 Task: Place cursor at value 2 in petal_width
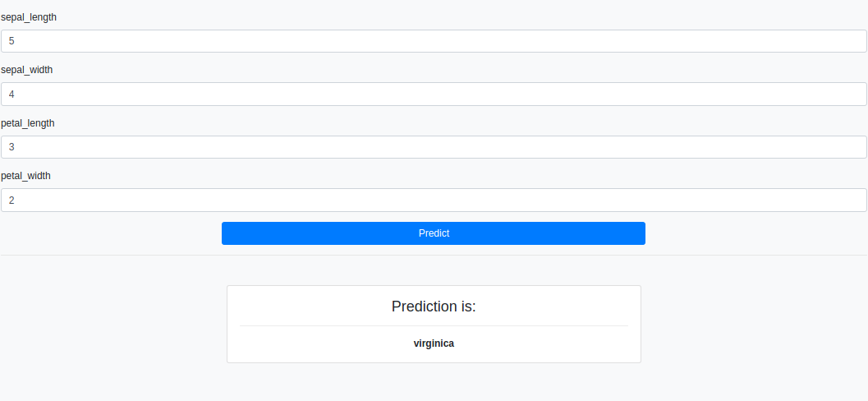pyautogui.click(x=11, y=200)
